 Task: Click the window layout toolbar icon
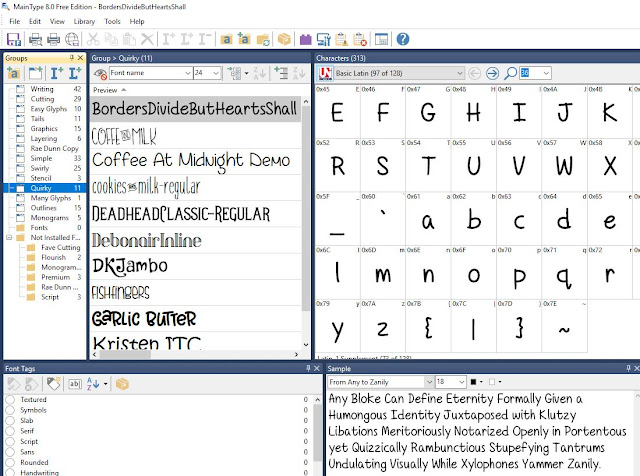(x=382, y=40)
